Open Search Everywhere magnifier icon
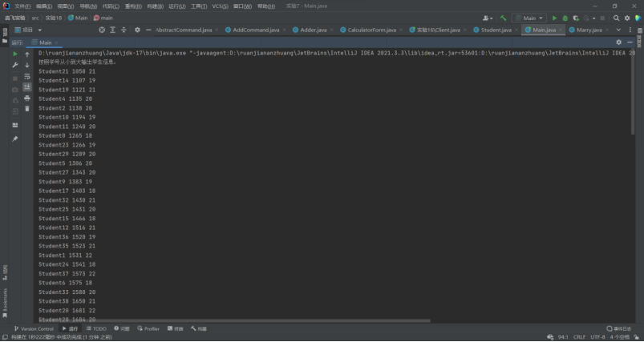Image resolution: width=644 pixels, height=342 pixels. point(617,18)
